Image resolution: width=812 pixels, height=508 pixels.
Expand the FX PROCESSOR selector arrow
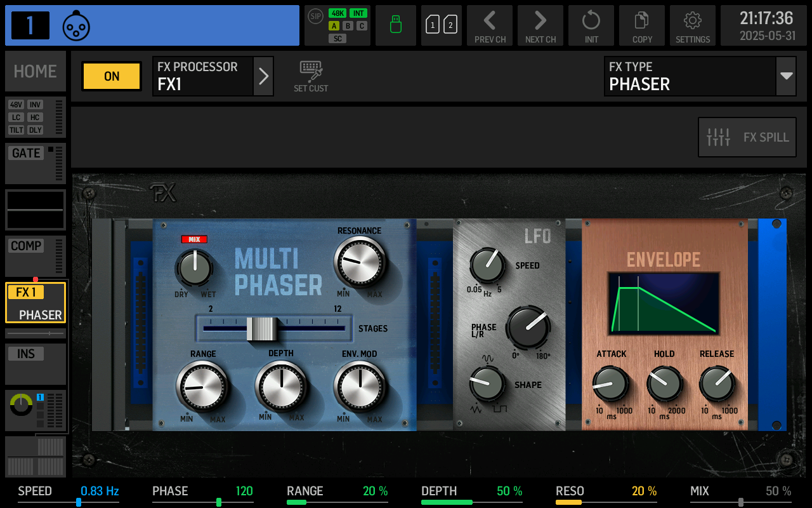pos(263,76)
